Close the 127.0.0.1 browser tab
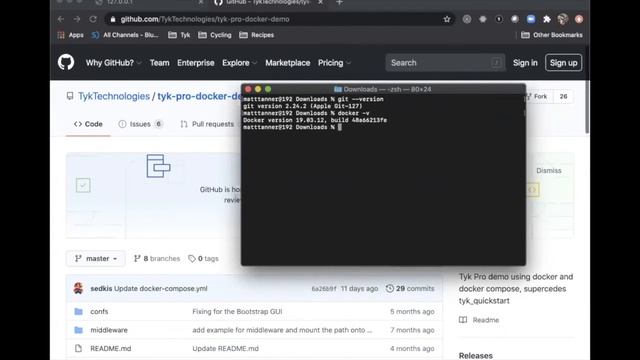The image size is (640, 360). tap(200, 2)
